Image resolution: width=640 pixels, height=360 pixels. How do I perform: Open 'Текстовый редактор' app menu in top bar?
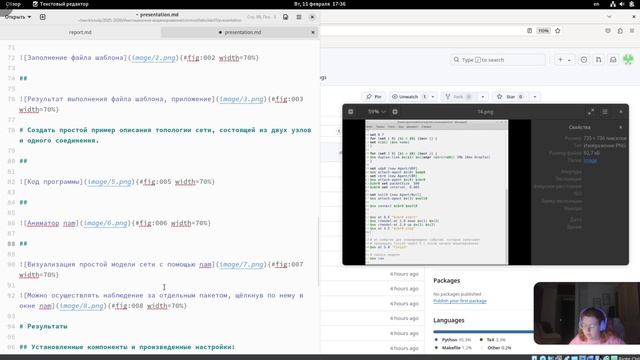60,4
